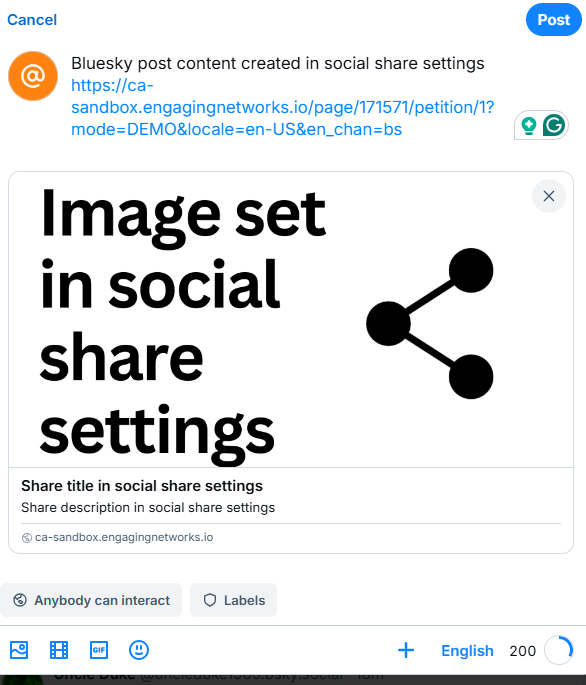Click the blue Post button
Screen dimensions: 586x685
(x=554, y=20)
